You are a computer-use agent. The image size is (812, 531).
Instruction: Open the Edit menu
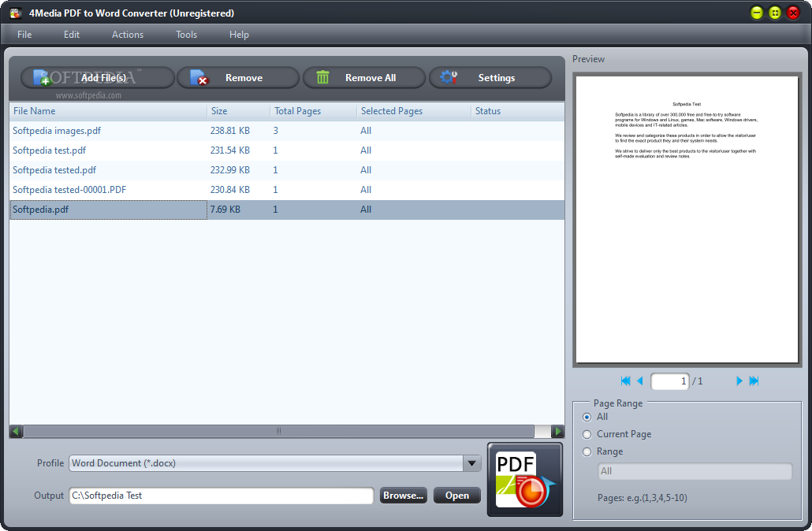72,35
